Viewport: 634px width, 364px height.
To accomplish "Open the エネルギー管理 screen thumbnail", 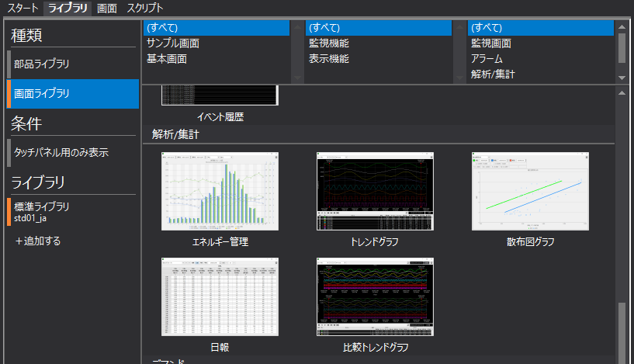I will pyautogui.click(x=220, y=191).
